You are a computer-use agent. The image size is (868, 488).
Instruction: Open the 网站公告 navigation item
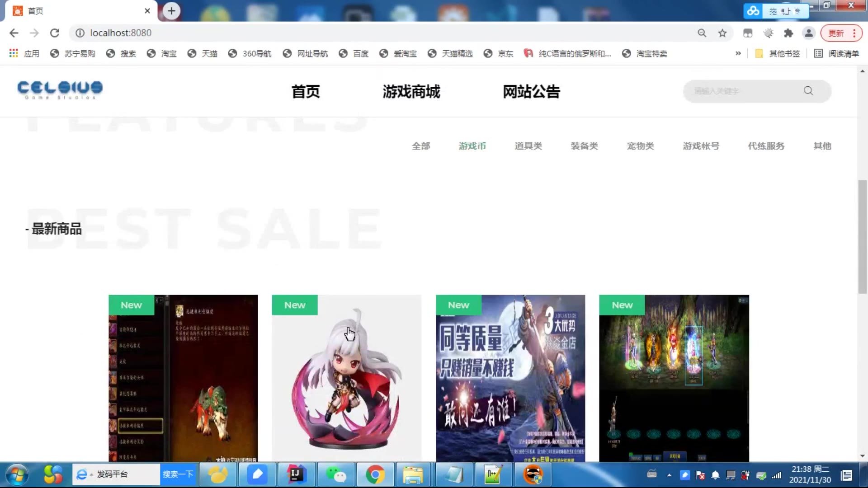tap(531, 91)
